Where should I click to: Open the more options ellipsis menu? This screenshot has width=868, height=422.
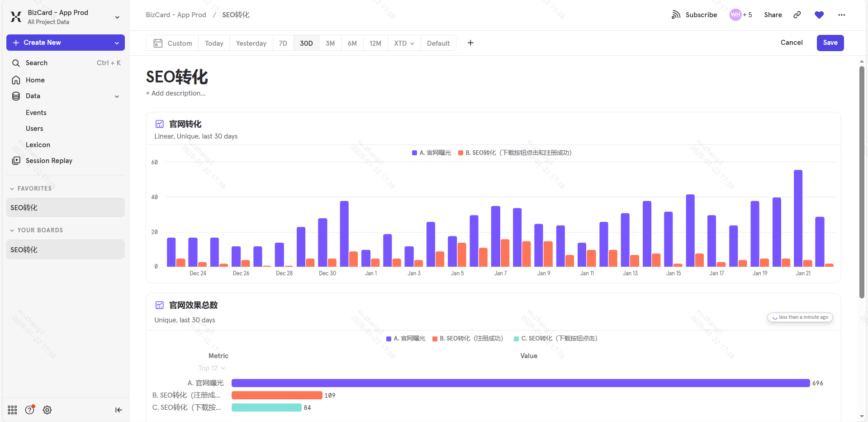[x=841, y=15]
